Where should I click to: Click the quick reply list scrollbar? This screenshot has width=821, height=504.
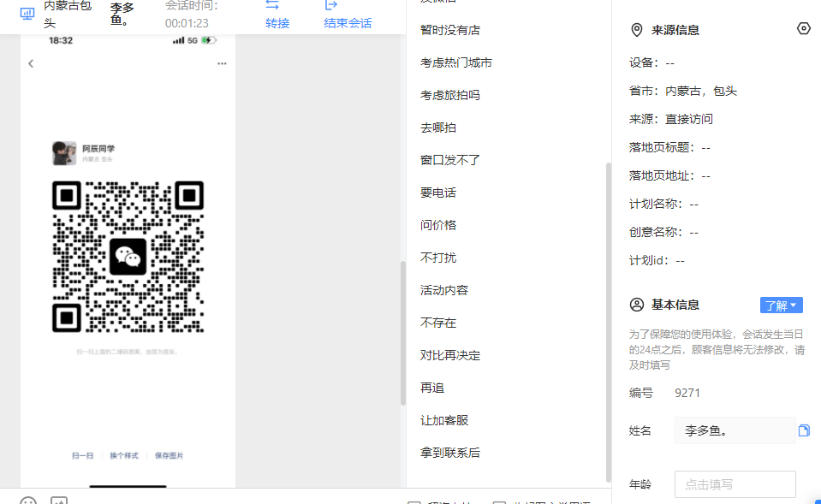608,322
